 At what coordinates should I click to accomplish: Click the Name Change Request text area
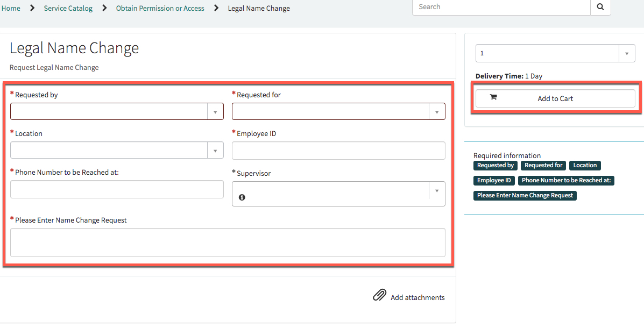(x=228, y=243)
